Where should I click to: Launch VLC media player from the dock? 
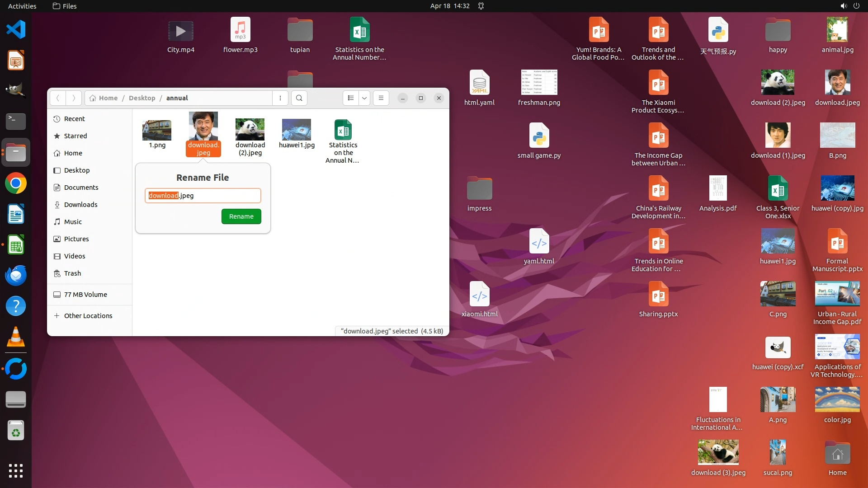(x=16, y=337)
